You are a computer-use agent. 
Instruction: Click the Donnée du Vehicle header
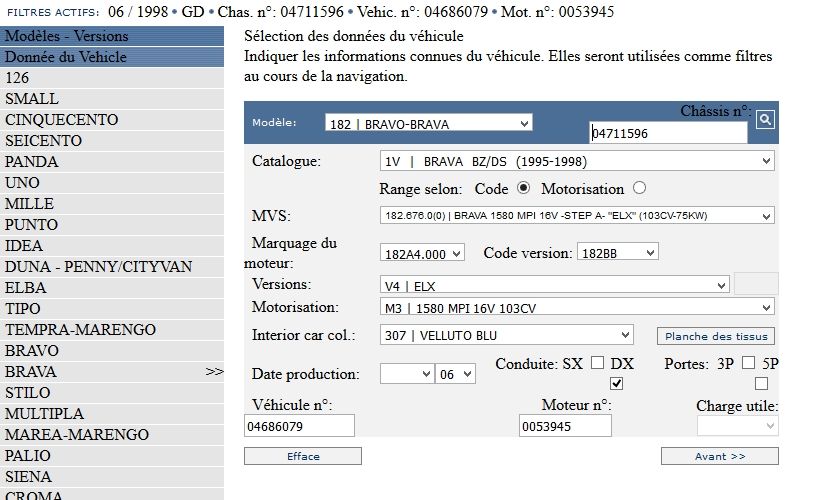(x=112, y=57)
